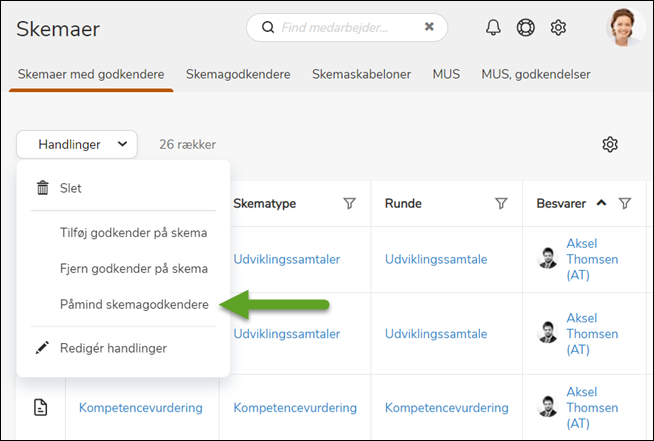Open the Skemaskabeloner tab
Screen dimensions: 654x441
(361, 74)
